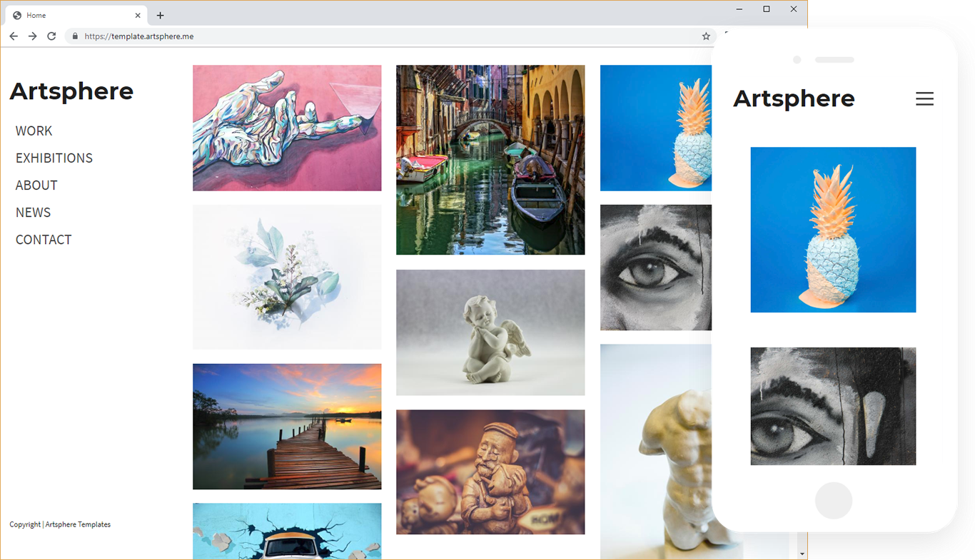Open the painted hand artwork thumbnail
The height and width of the screenshot is (560, 975).
click(x=287, y=128)
